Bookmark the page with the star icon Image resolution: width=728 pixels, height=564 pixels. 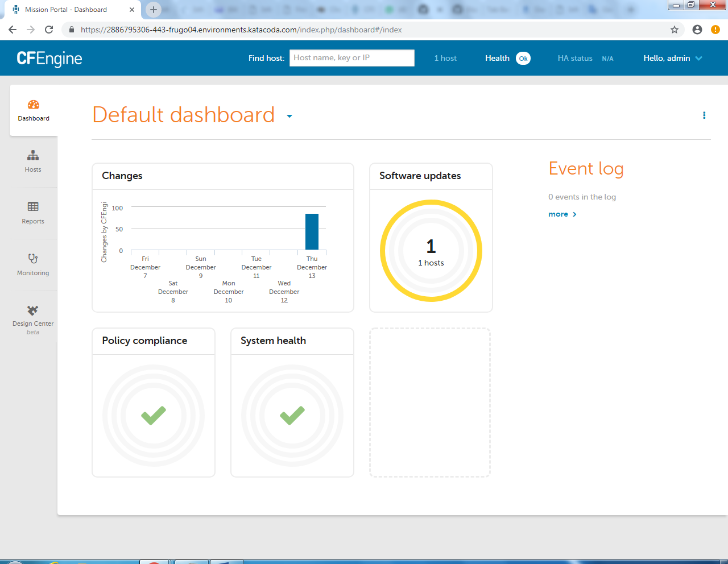(674, 30)
